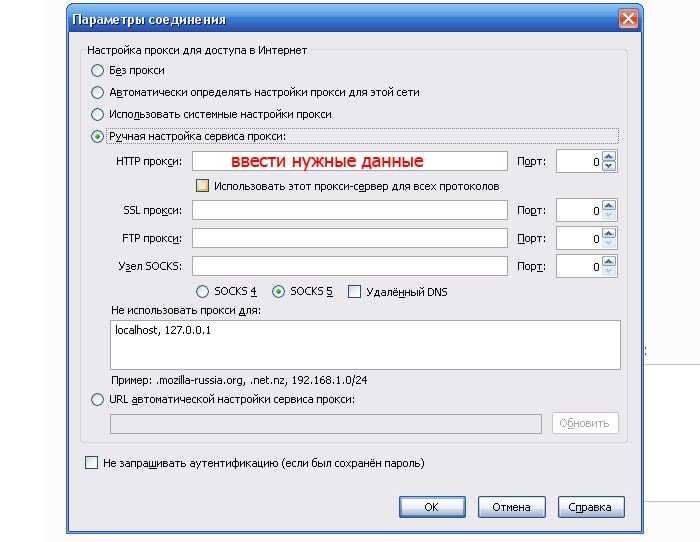Increase SSL proxy port with up arrow

pos(609,205)
